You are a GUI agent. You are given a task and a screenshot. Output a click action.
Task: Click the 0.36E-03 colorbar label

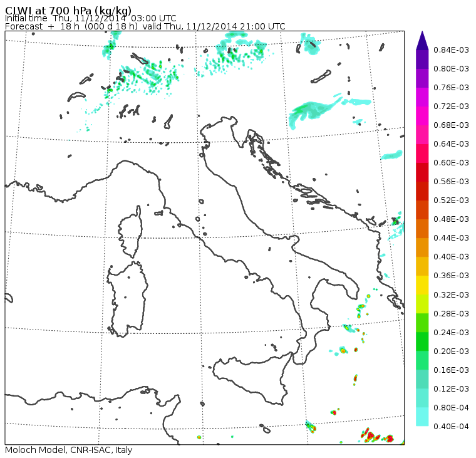451,276
